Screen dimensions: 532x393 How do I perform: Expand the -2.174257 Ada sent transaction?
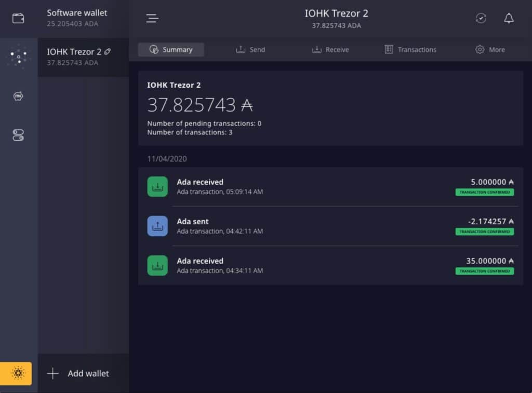(x=330, y=226)
